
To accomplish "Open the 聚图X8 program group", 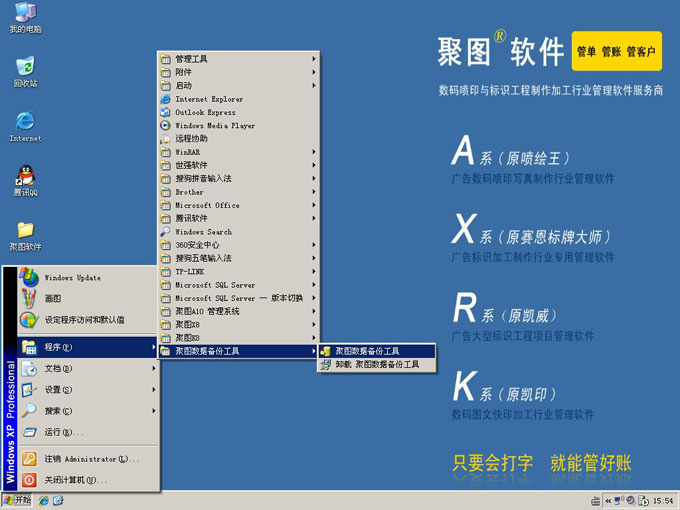I will click(239, 325).
